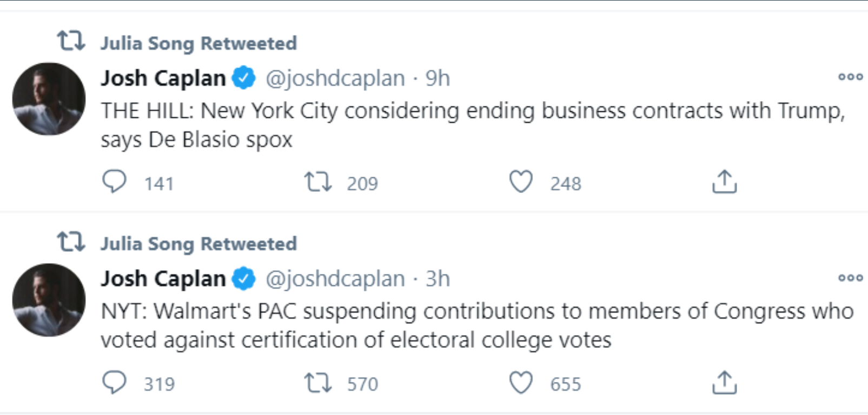Viewport: 868px width, 415px height.
Task: Share the New York City contracts tweet
Action: [724, 182]
